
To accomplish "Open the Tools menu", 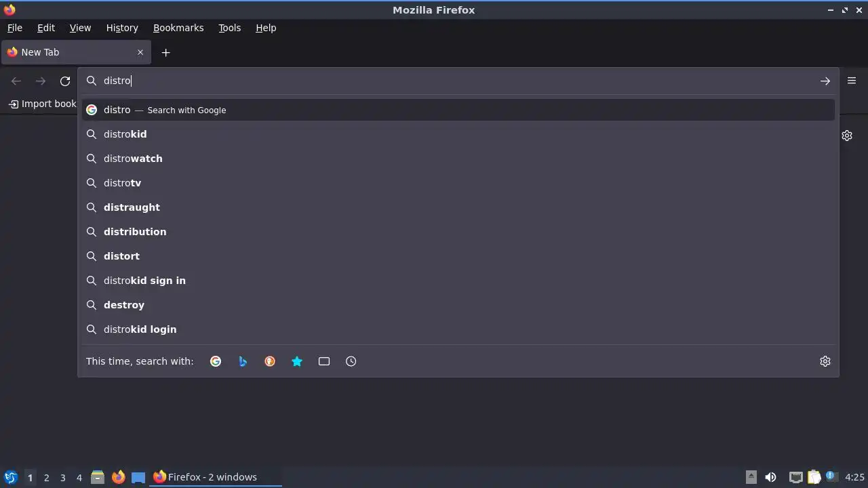I will pyautogui.click(x=230, y=28).
